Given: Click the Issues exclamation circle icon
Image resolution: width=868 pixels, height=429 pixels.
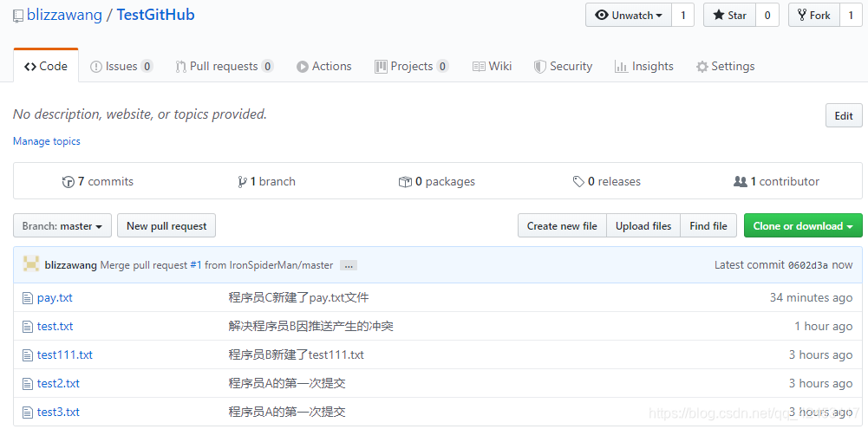Looking at the screenshot, I should (96, 67).
